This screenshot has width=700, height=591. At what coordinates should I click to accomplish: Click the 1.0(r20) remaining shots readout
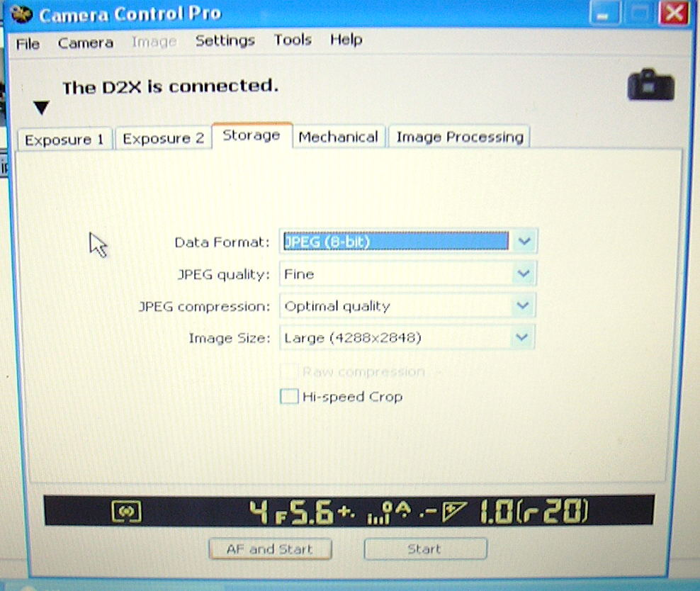[x=534, y=511]
